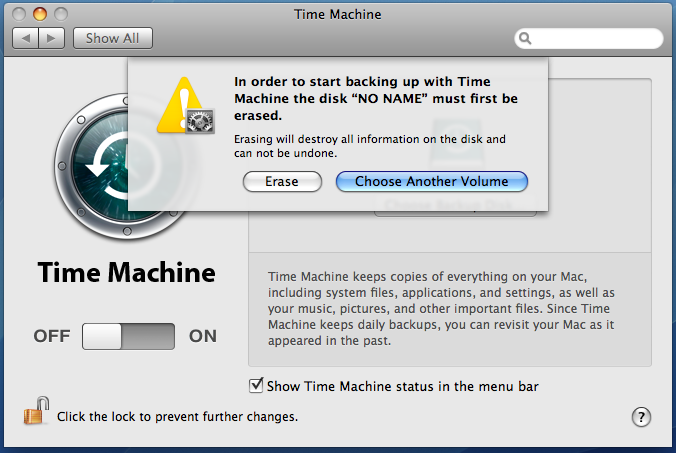
Task: Click the "Erasing will destroy all information" text
Action: pos(370,146)
